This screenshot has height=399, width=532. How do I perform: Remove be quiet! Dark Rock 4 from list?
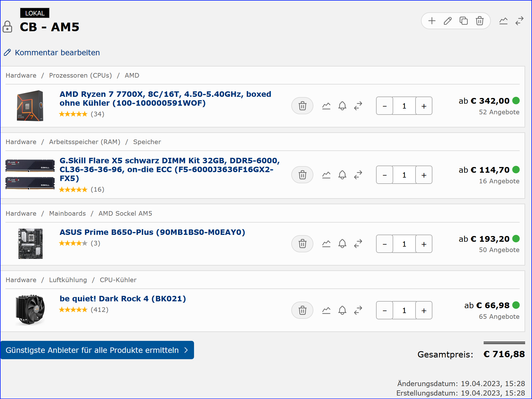click(302, 310)
